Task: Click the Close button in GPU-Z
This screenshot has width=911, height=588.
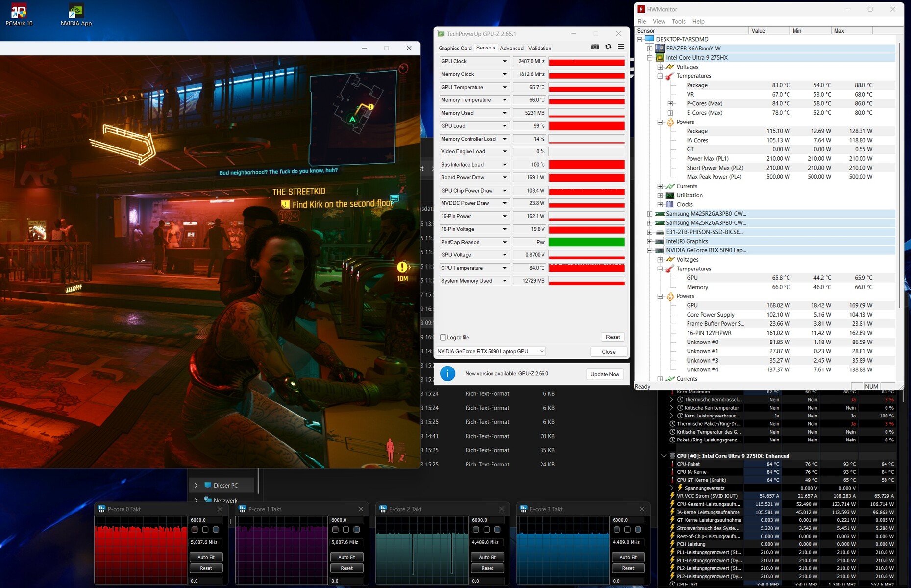Action: tap(609, 352)
